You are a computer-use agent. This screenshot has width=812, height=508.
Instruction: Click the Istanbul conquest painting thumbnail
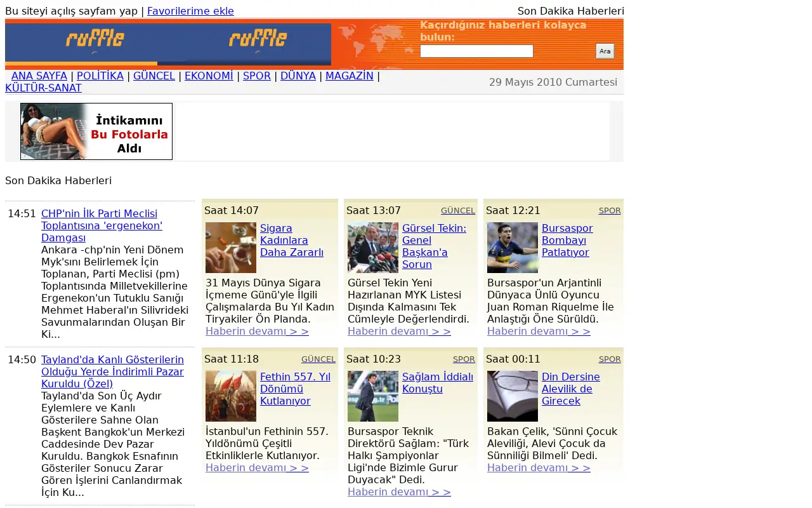point(231,396)
